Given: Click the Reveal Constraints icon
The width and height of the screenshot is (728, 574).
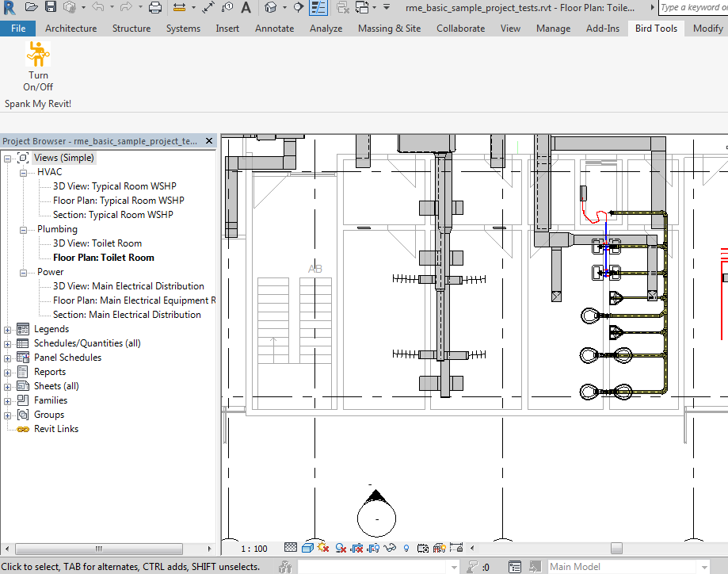Looking at the screenshot, I should pyautogui.click(x=456, y=548).
